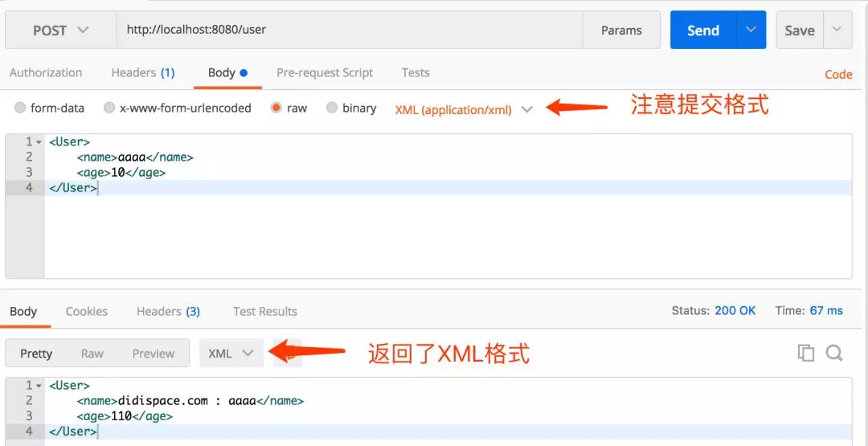This screenshot has width=868, height=446.
Task: Select the form-data radio option
Action: coord(20,108)
